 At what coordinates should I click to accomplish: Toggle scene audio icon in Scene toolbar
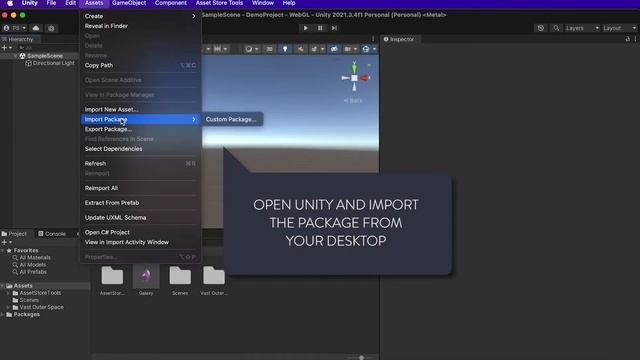pos(300,49)
